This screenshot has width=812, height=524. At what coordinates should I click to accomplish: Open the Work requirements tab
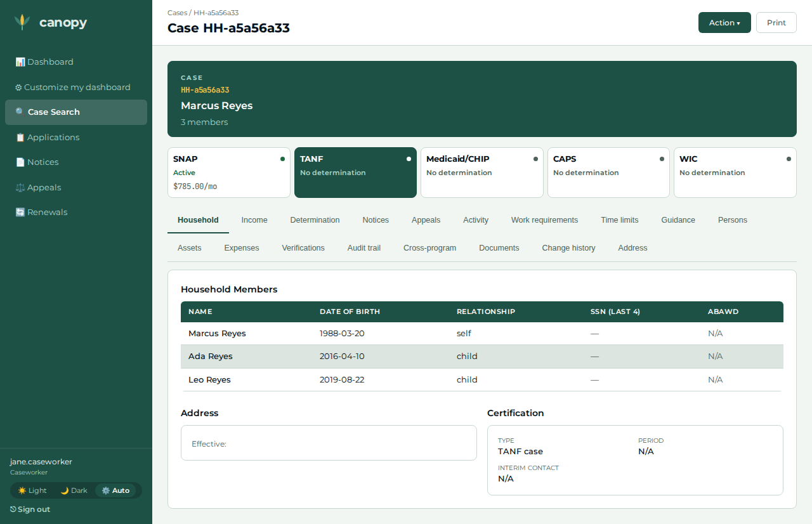click(x=545, y=220)
